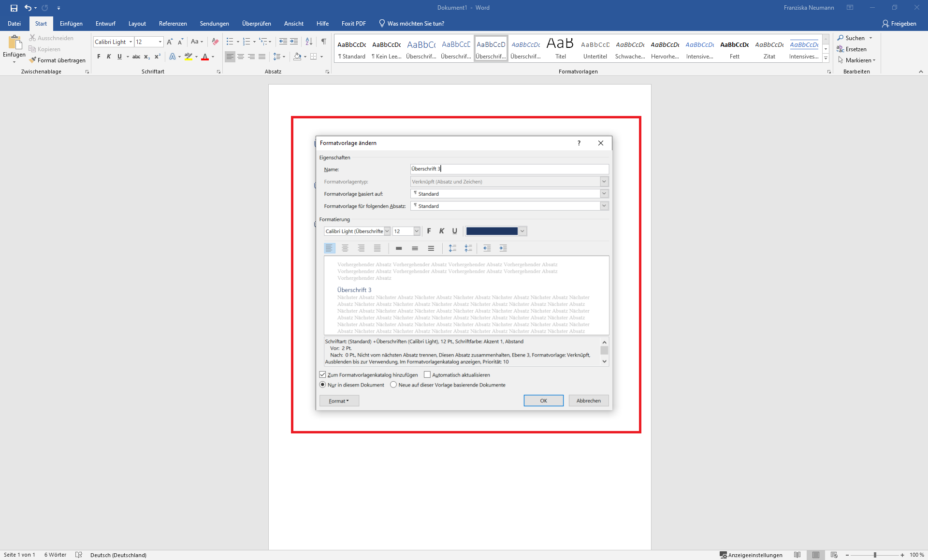
Task: Select Neue auf dieser Vorlage basierende Dokumente
Action: [x=393, y=385]
